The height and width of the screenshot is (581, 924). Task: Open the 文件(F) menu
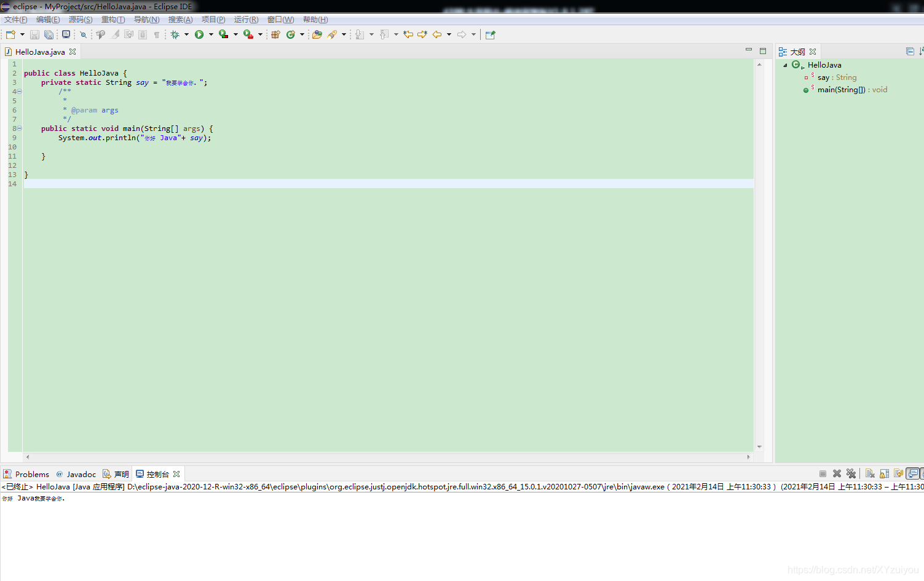point(16,20)
